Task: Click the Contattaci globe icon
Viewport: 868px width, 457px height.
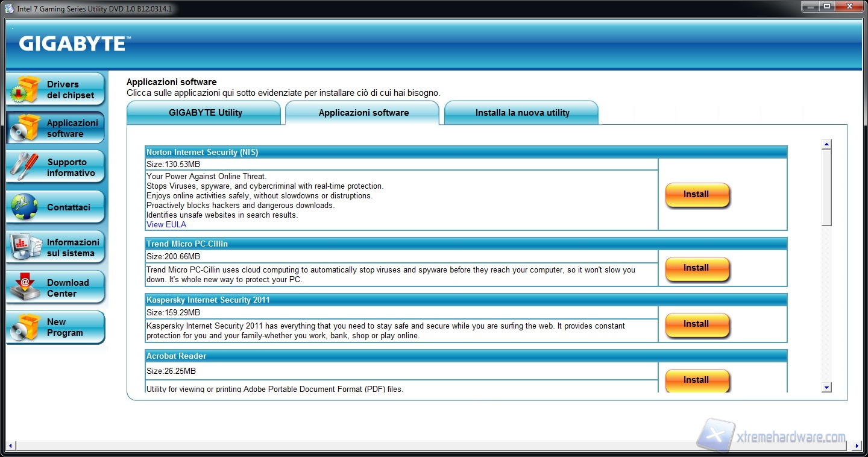Action: tap(25, 207)
